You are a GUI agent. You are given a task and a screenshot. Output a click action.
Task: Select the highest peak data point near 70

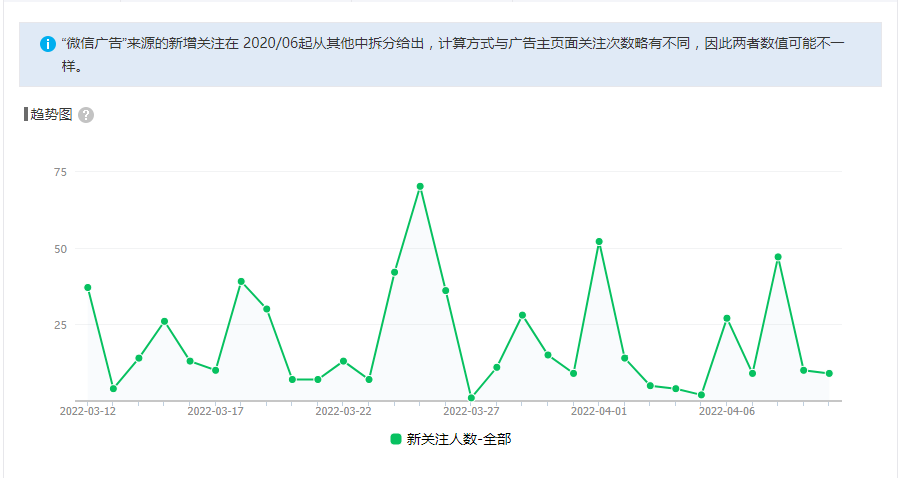point(420,186)
